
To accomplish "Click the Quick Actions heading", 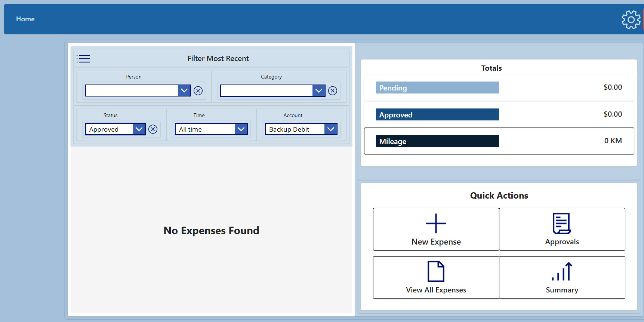I will [499, 196].
